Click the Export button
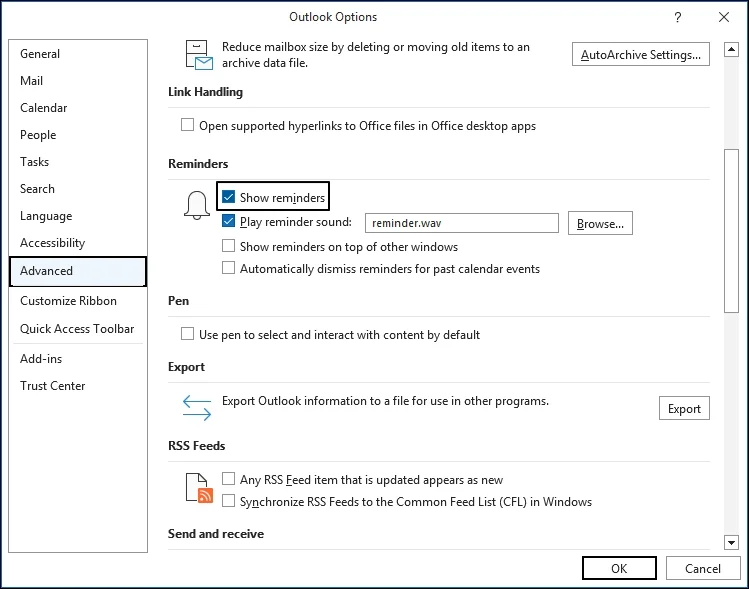 click(x=684, y=408)
